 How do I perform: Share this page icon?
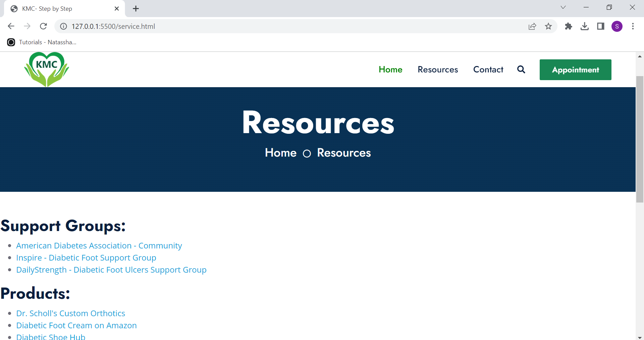coord(532,26)
